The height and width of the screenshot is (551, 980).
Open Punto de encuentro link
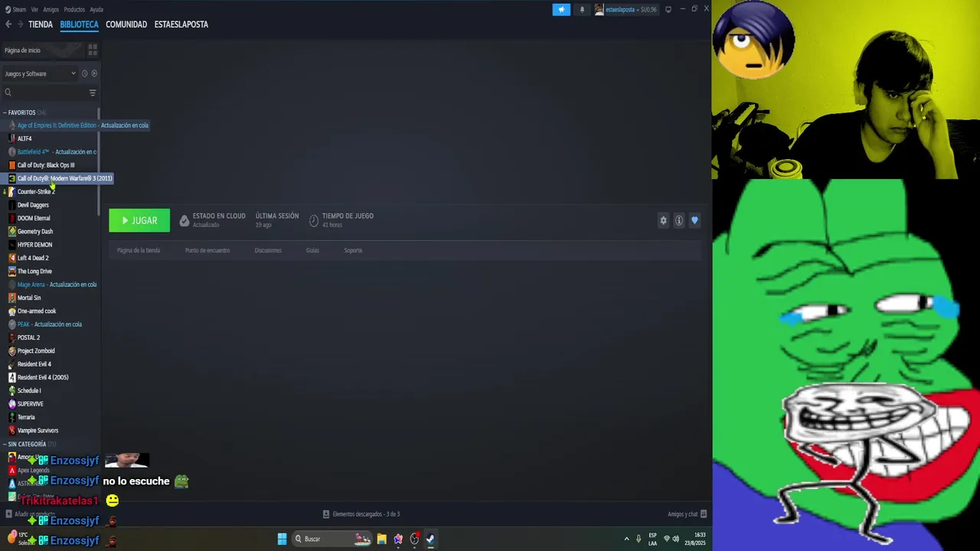(207, 250)
